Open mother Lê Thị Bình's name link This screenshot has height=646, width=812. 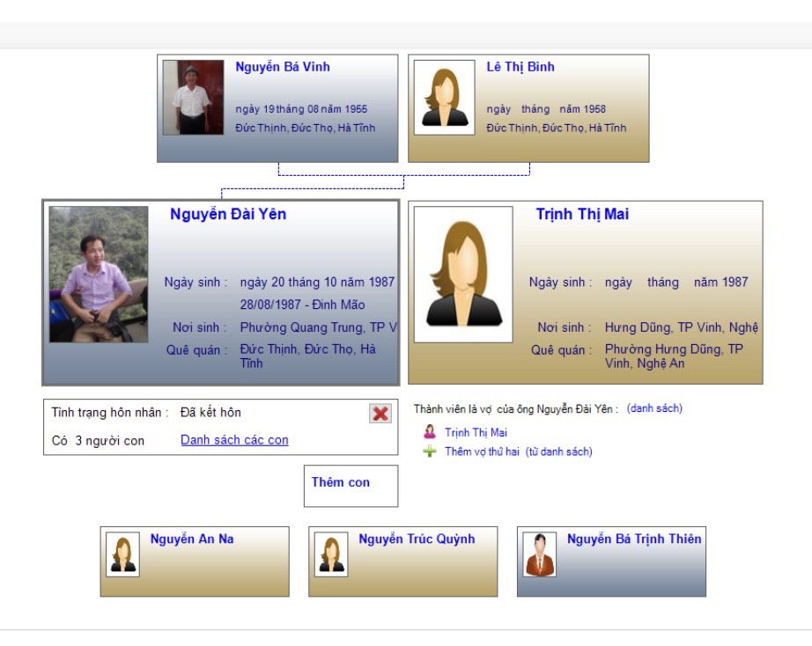520,67
